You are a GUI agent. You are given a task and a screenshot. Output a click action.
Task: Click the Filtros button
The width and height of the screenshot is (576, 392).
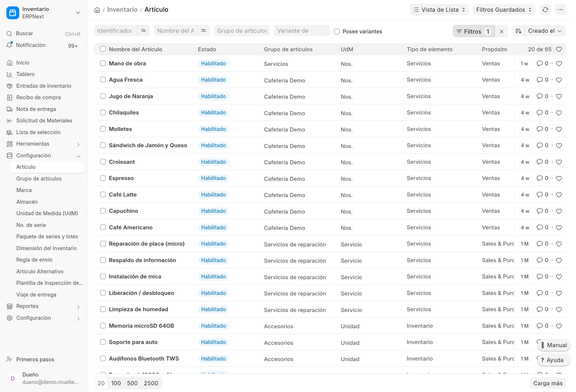(x=474, y=31)
